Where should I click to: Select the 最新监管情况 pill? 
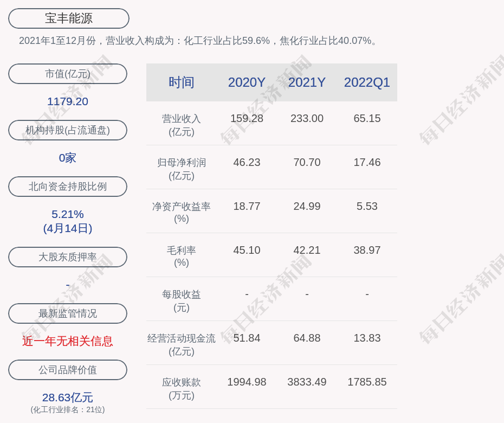click(x=68, y=313)
